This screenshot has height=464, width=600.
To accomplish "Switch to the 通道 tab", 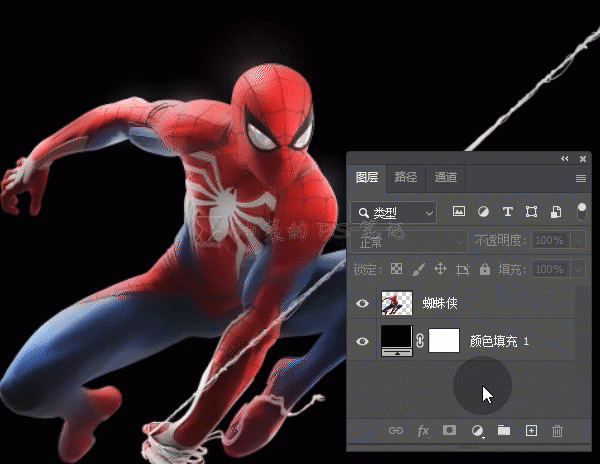I will point(446,177).
